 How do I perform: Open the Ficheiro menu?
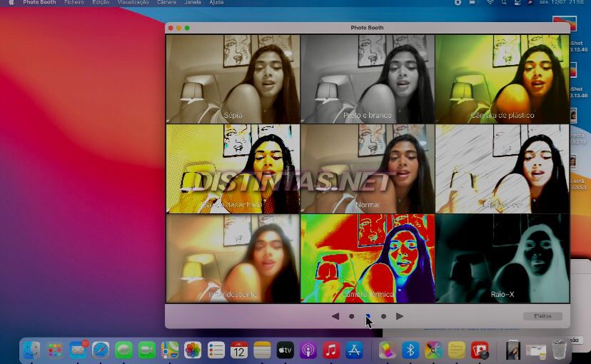pyautogui.click(x=74, y=2)
